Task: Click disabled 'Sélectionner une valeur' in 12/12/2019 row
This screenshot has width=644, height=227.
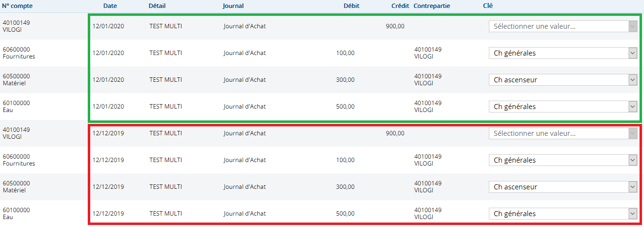Action: coord(563,133)
